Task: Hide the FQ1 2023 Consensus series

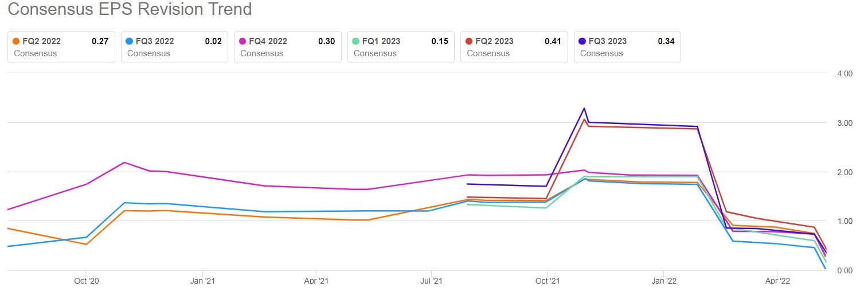Action: (401, 47)
